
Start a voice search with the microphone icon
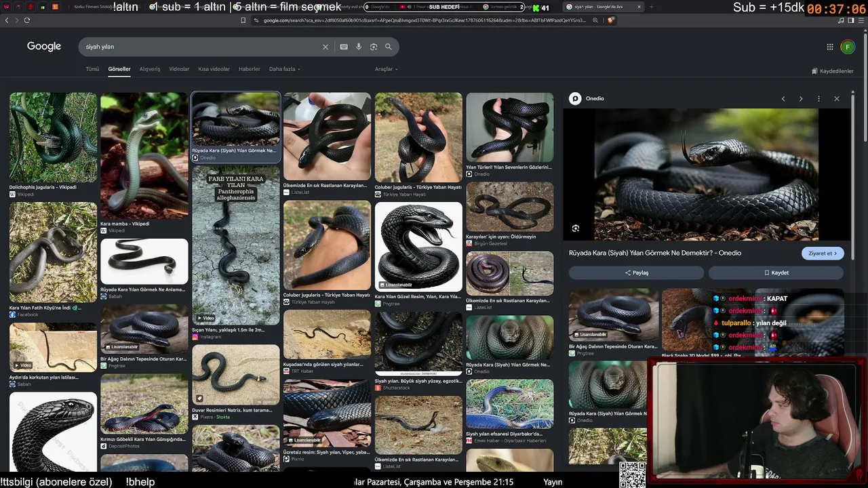coord(359,47)
